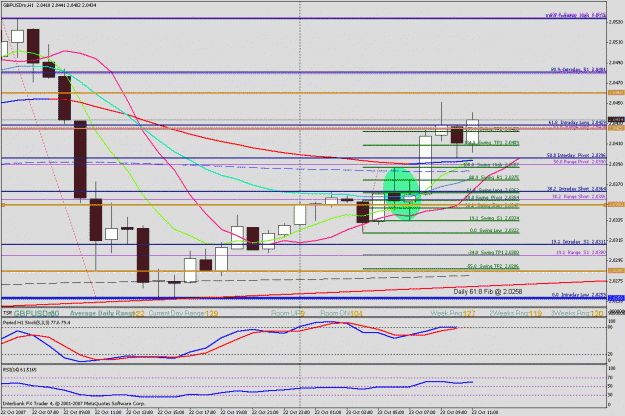
Task: Click the '2Weeks Rng 119' readout
Action: (515, 314)
